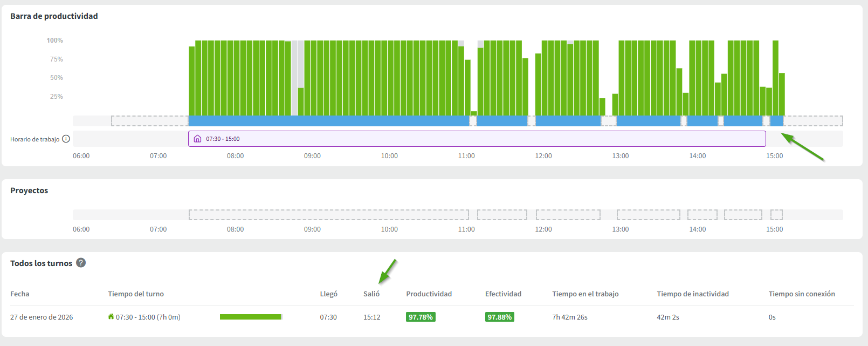The image size is (868, 346).
Task: Sort the table by Fecha column
Action: click(20, 294)
